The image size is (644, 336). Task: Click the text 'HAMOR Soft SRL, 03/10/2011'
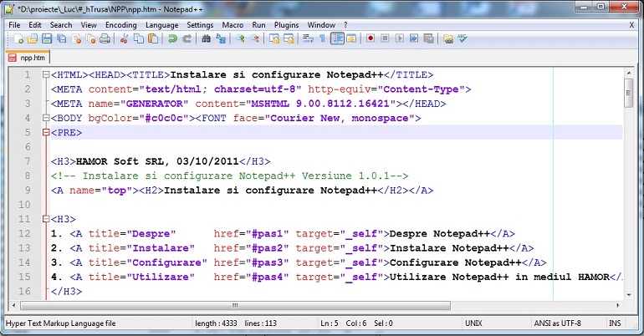pos(157,161)
